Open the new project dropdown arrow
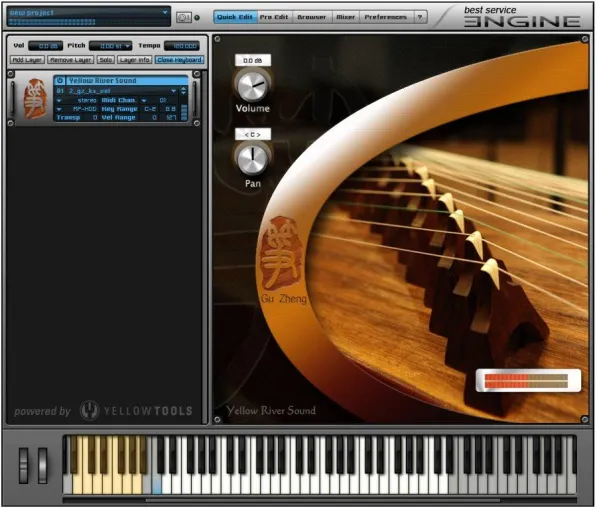597x508 pixels. [x=165, y=13]
